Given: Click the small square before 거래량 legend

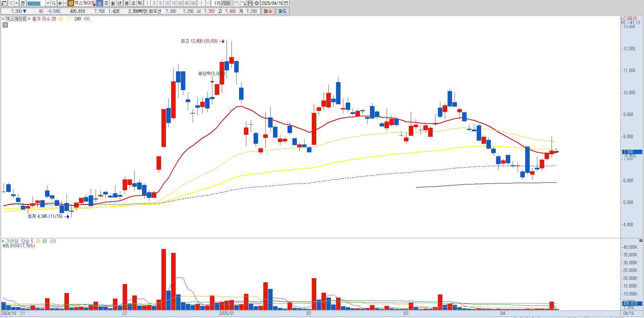Looking at the screenshot, I should coord(3,241).
